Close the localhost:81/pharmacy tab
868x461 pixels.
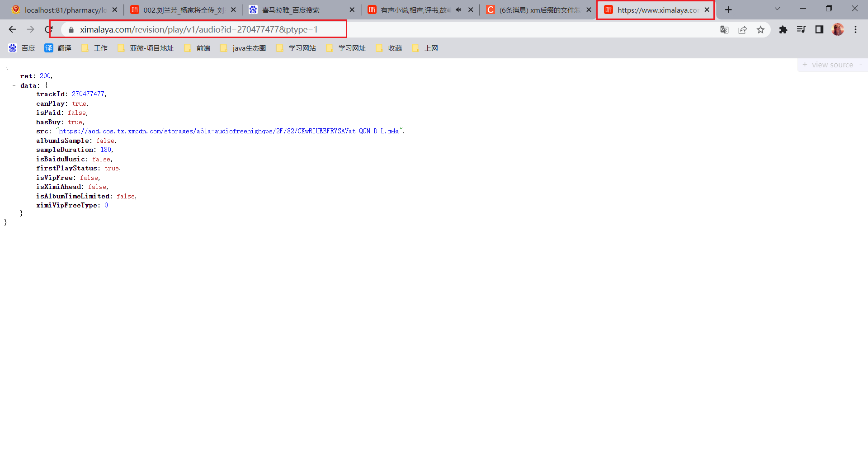coord(114,9)
